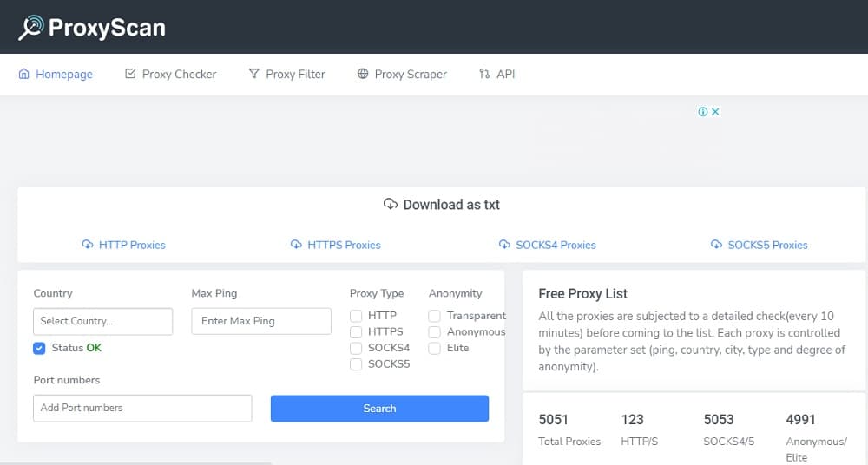Image resolution: width=868 pixels, height=465 pixels.
Task: Click the ProxyScan magnifier logo icon
Action: pos(31,27)
